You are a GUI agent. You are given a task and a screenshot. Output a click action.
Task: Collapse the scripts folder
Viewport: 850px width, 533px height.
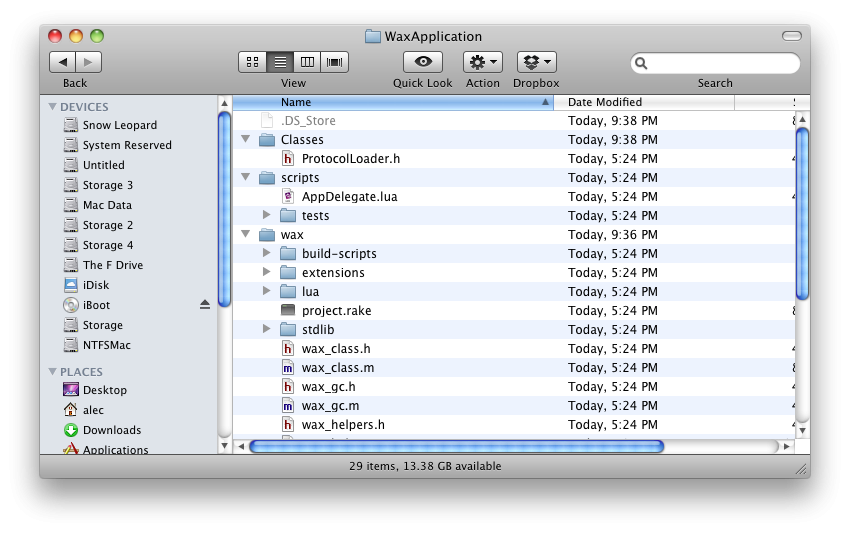click(x=246, y=177)
